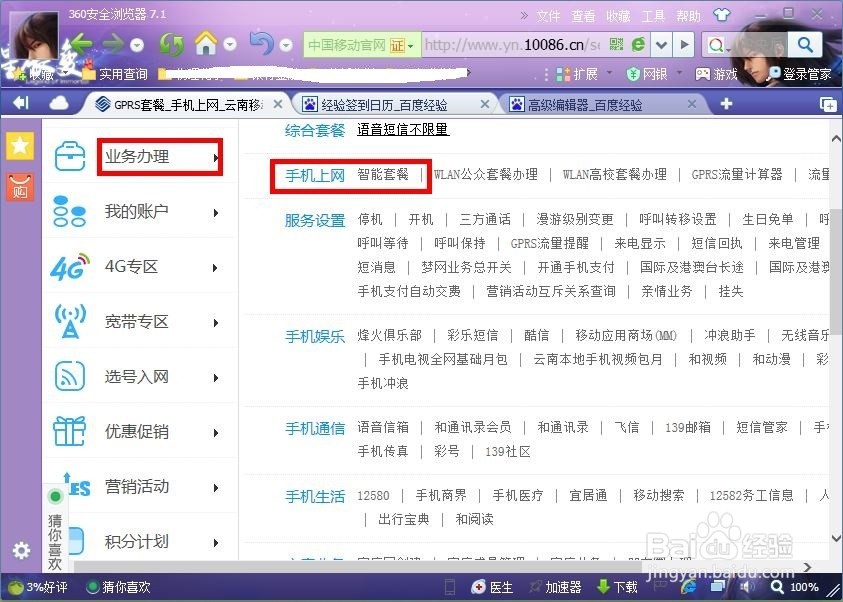Open new tab with plus icon
The image size is (843, 602).
(x=726, y=103)
